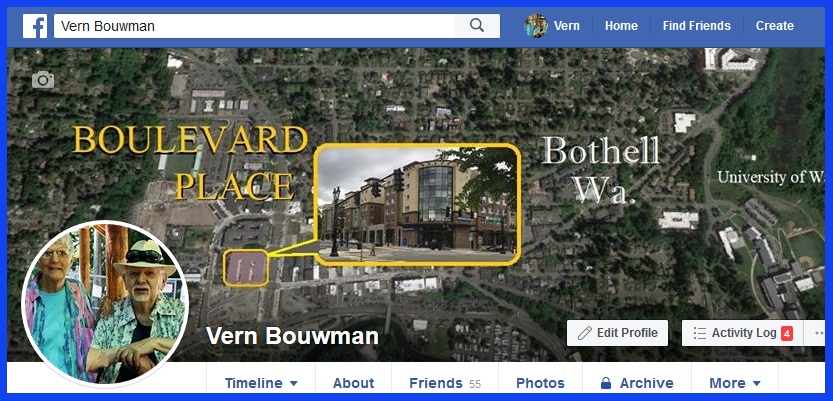Image resolution: width=833 pixels, height=401 pixels.
Task: Open the three-dot more options button
Action: (x=818, y=333)
